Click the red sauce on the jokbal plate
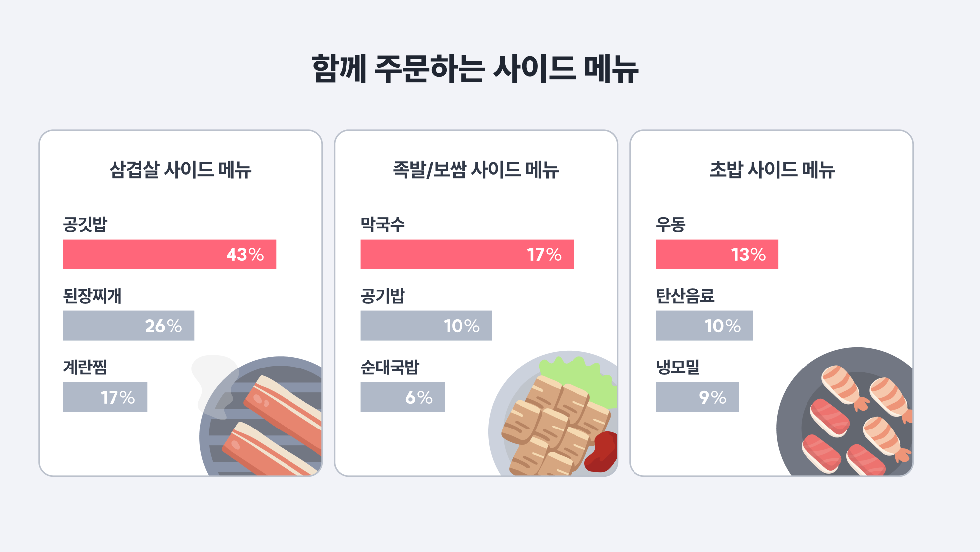 pos(601,452)
